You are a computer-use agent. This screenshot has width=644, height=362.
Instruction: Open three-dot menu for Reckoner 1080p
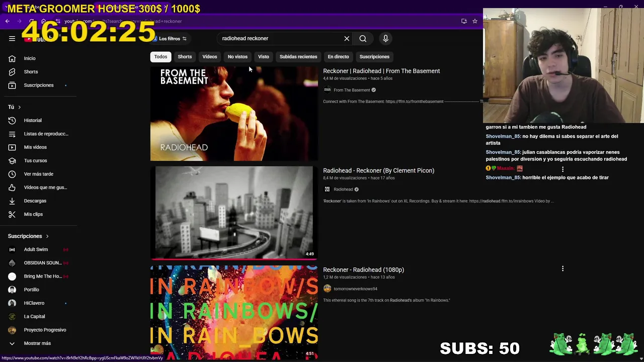point(562,269)
